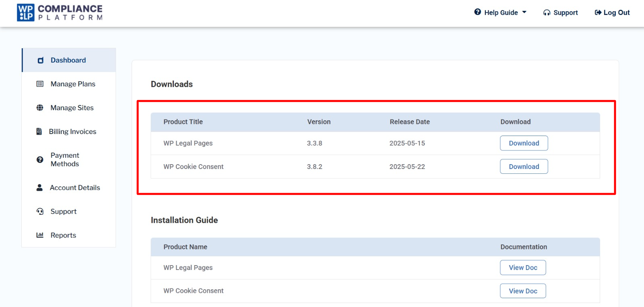The width and height of the screenshot is (644, 307).
Task: Click the Reports bar chart icon
Action: point(40,235)
